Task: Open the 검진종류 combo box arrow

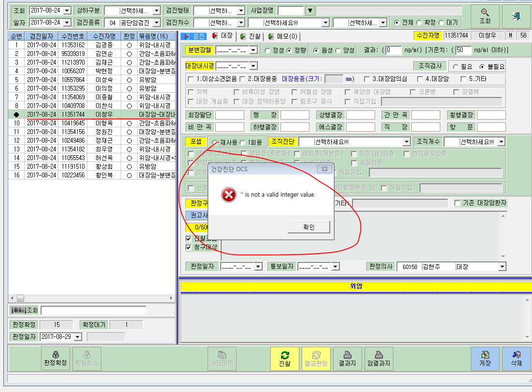Action: [x=156, y=23]
